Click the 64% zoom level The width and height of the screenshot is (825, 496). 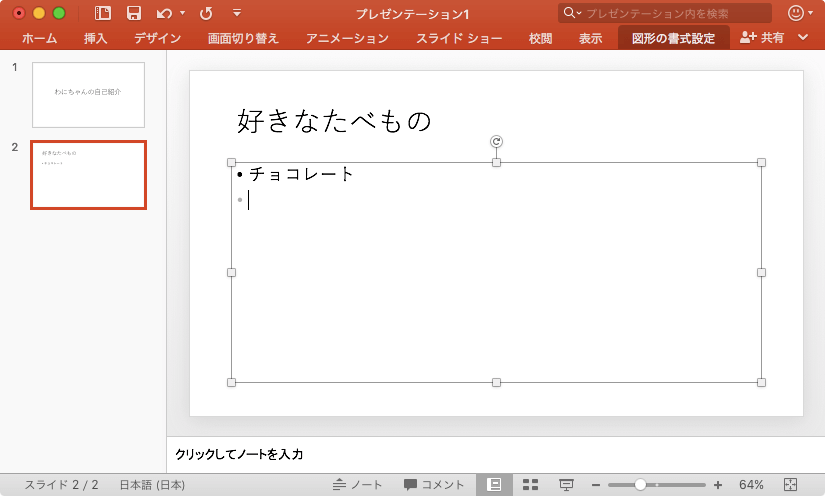point(751,485)
